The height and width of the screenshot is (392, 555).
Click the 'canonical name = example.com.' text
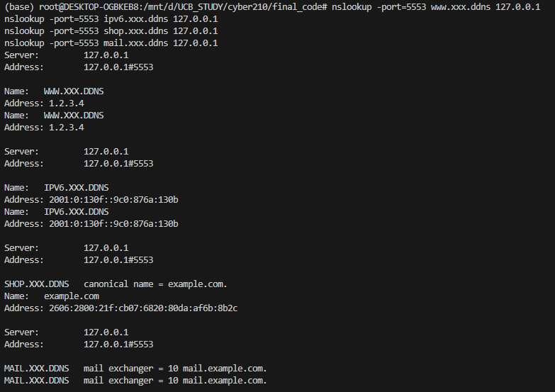pyautogui.click(x=155, y=284)
